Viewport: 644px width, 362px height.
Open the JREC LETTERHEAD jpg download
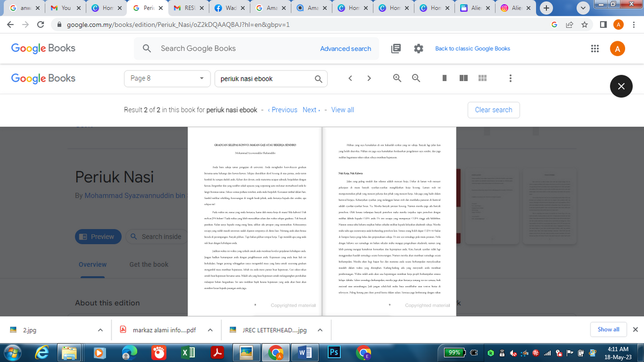point(269,330)
